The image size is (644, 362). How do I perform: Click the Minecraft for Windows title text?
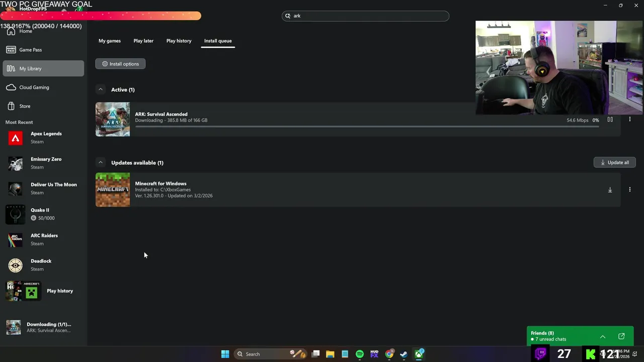(x=160, y=184)
